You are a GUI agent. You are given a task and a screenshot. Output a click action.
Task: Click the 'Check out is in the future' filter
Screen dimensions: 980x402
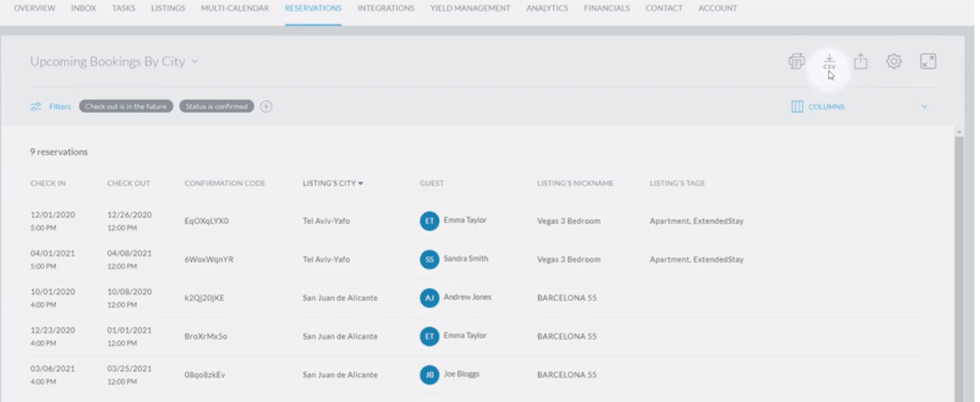[126, 107]
